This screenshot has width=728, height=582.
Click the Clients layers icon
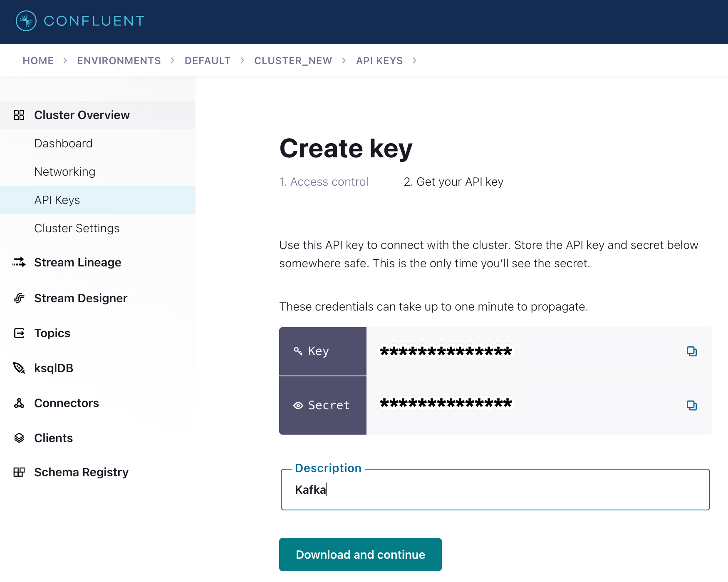point(19,438)
